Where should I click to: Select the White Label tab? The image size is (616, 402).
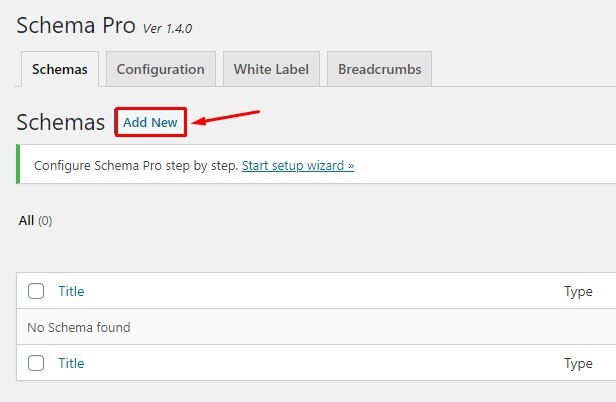[x=271, y=70]
